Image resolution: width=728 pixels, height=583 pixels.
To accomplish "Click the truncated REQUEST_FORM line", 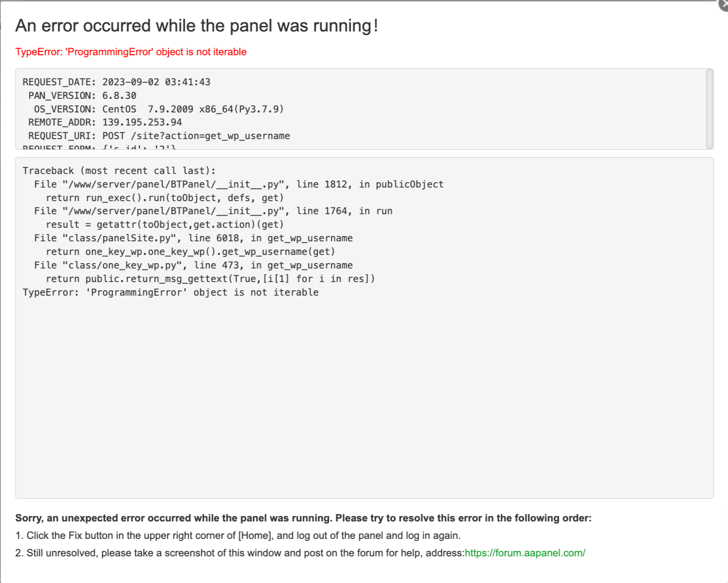I will [x=97, y=147].
